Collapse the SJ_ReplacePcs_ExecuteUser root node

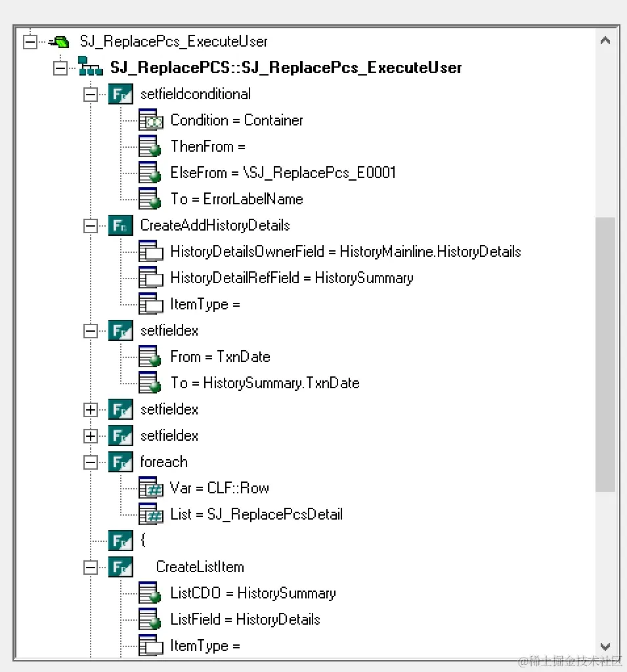pyautogui.click(x=30, y=41)
